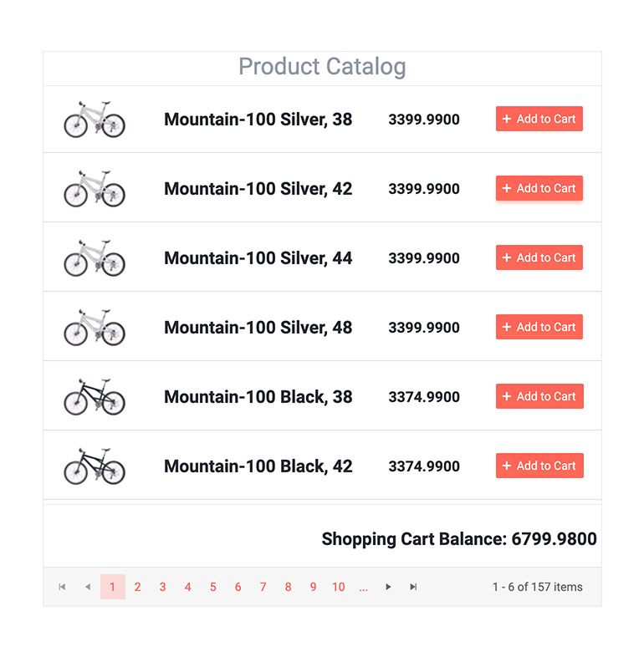The image size is (644, 657).
Task: Go to first page pager arrow
Action: click(62, 587)
